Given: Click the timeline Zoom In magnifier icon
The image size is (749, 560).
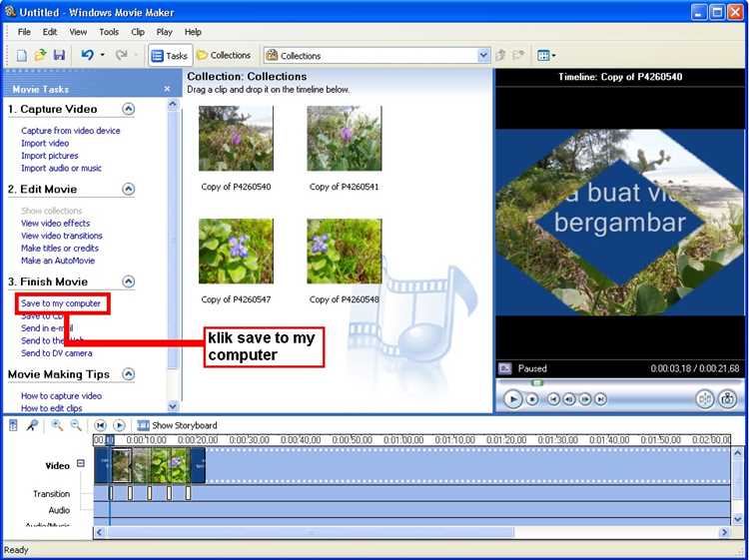Looking at the screenshot, I should tap(57, 425).
